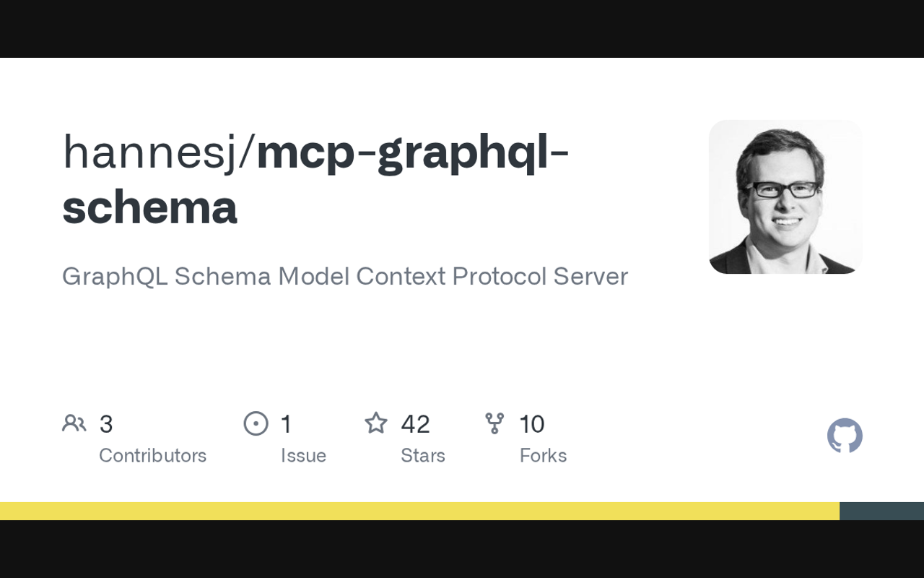Click the Contributors people icon
This screenshot has height=578, width=924.
pos(74,423)
